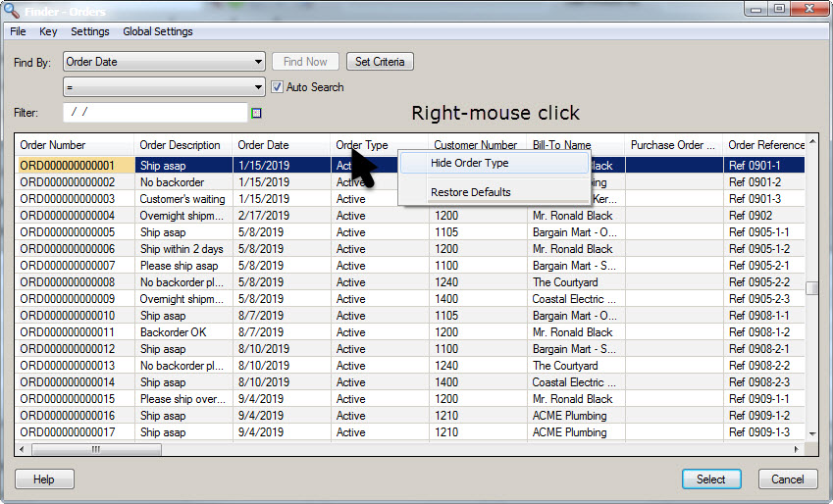Click the Help button

44,479
